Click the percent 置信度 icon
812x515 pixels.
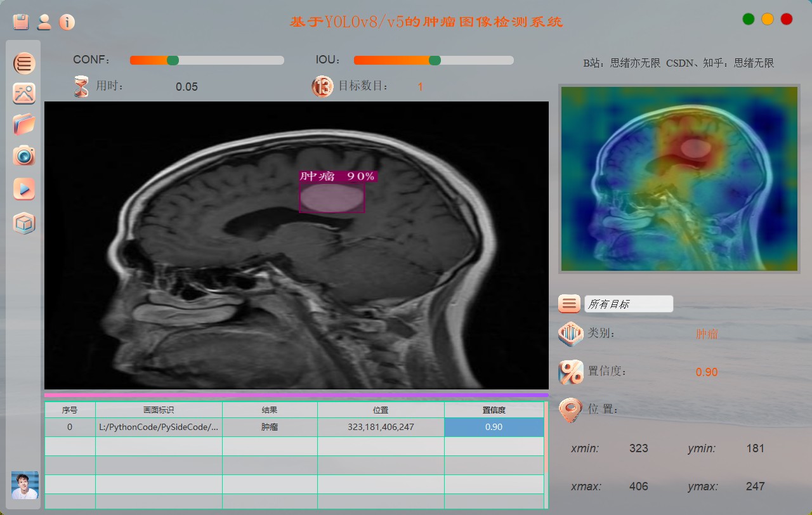pos(570,372)
